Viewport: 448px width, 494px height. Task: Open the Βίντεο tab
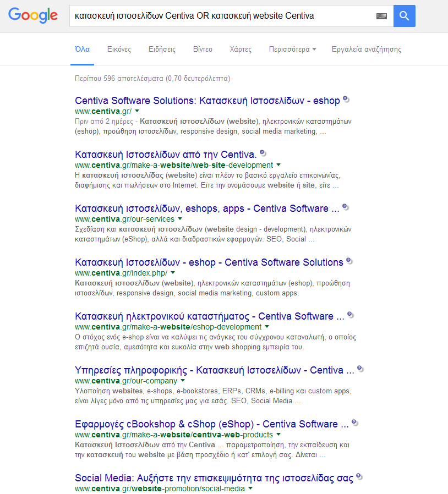(x=203, y=50)
